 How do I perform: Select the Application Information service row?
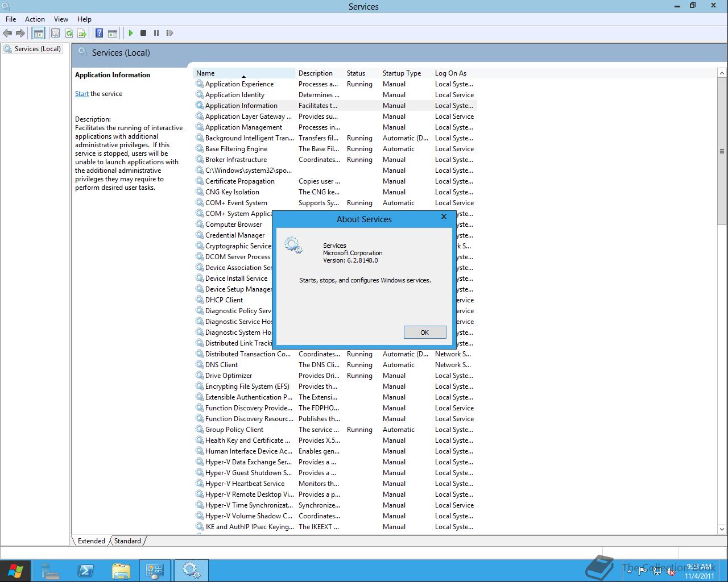(336, 106)
